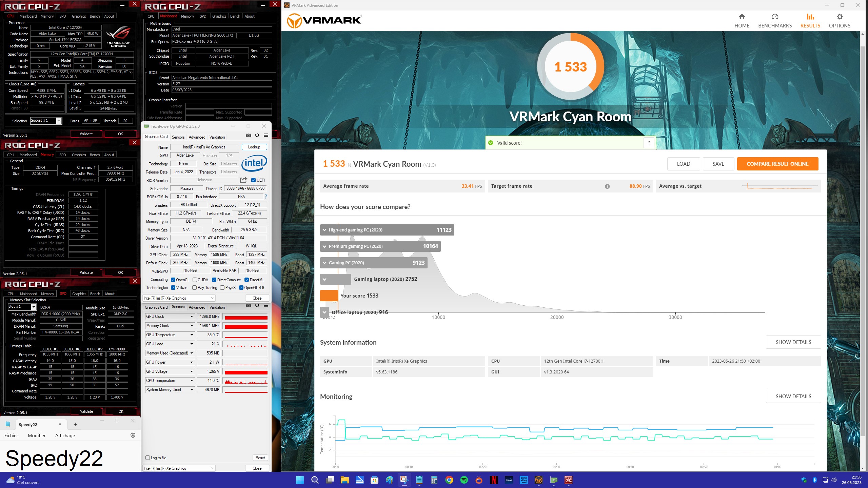
Task: Open Advanced tab in GPU-Z Sensors window
Action: [197, 307]
